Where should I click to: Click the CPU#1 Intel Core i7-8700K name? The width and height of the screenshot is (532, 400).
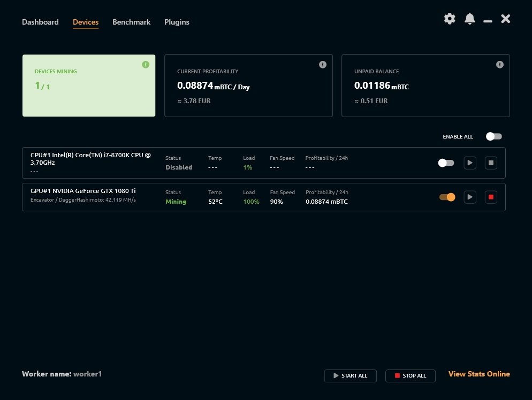(90, 159)
